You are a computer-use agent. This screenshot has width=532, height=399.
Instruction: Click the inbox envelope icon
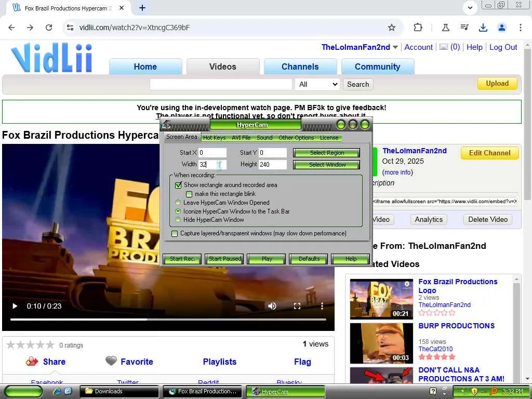click(444, 47)
